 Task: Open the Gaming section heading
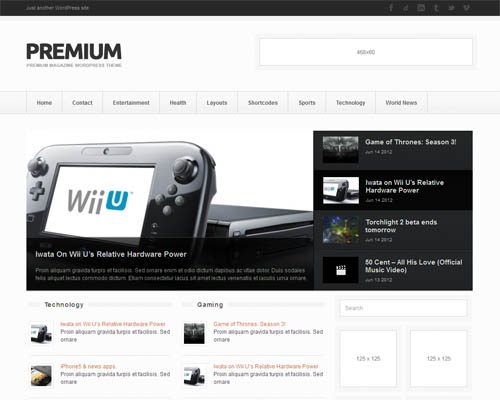pos(210,305)
